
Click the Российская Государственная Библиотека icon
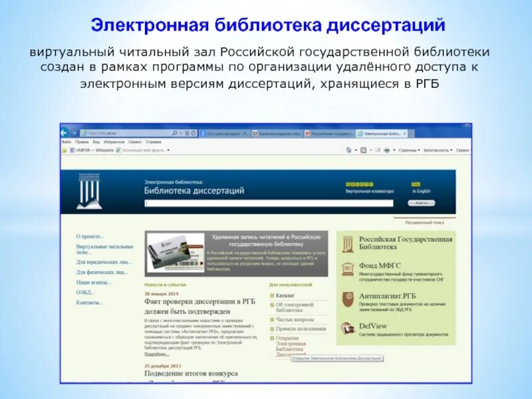click(348, 244)
